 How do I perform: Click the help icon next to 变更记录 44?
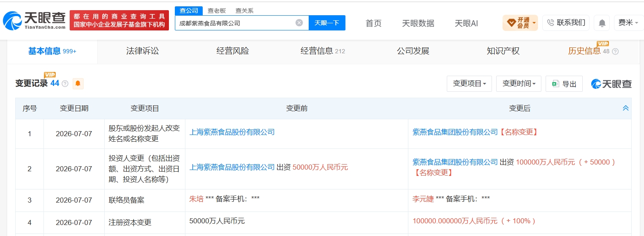pyautogui.click(x=65, y=84)
